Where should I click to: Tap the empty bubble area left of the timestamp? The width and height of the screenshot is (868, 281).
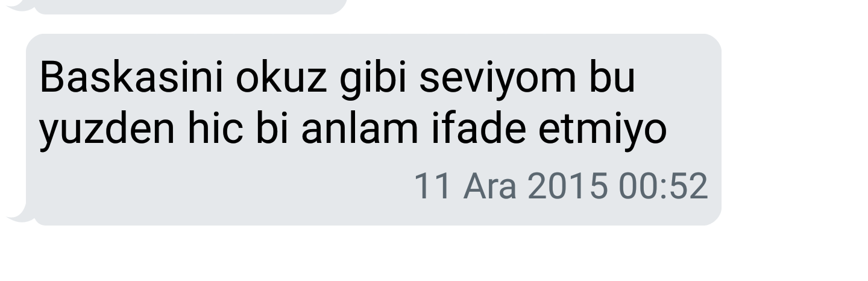(x=223, y=187)
